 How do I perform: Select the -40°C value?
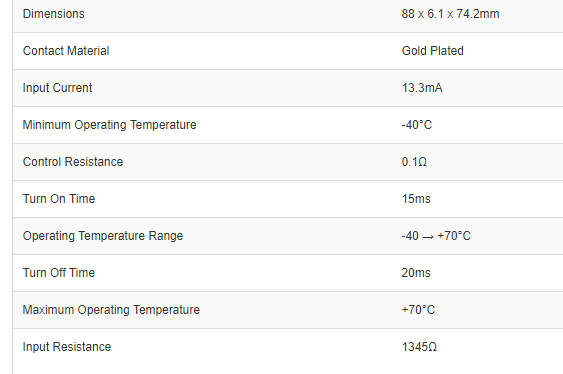click(x=417, y=125)
